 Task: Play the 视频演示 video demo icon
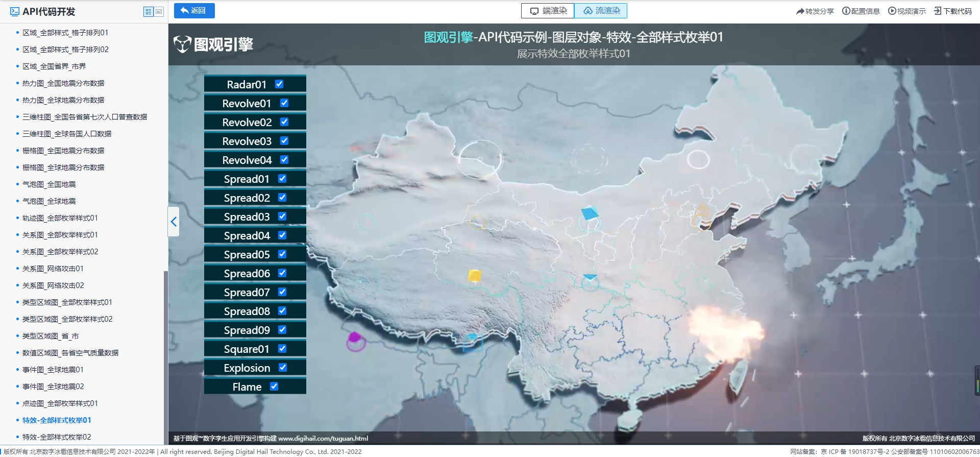892,11
